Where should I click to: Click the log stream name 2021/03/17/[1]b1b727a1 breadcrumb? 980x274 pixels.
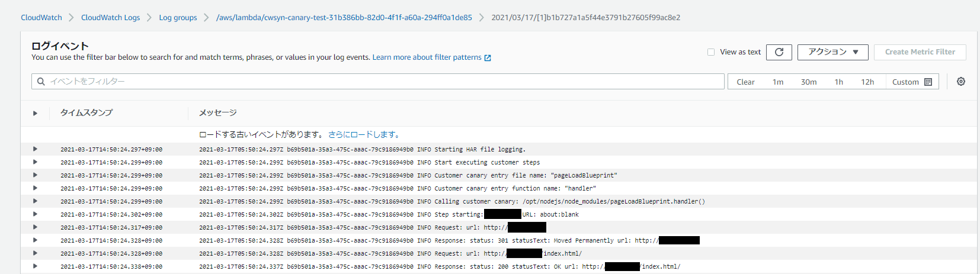(x=585, y=18)
